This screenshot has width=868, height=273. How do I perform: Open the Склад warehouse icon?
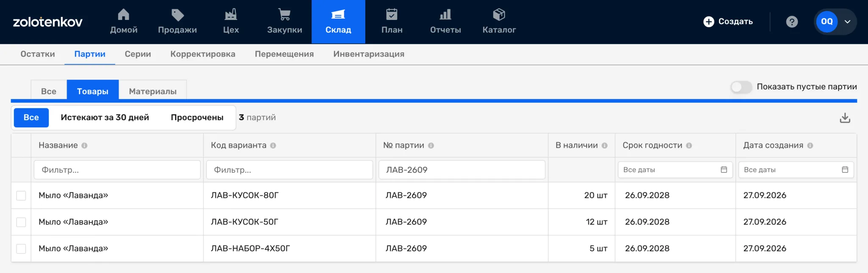click(338, 15)
